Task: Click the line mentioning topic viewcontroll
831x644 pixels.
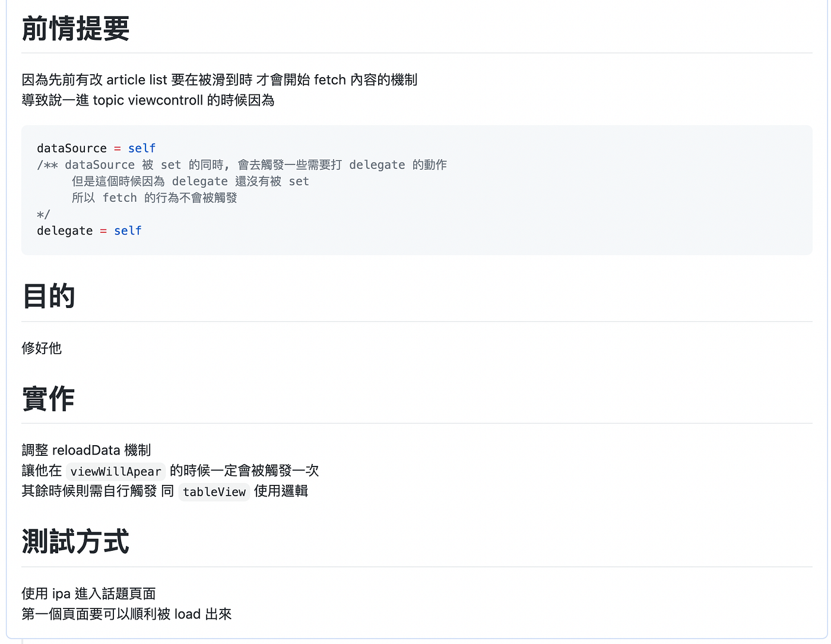Action: (x=148, y=100)
